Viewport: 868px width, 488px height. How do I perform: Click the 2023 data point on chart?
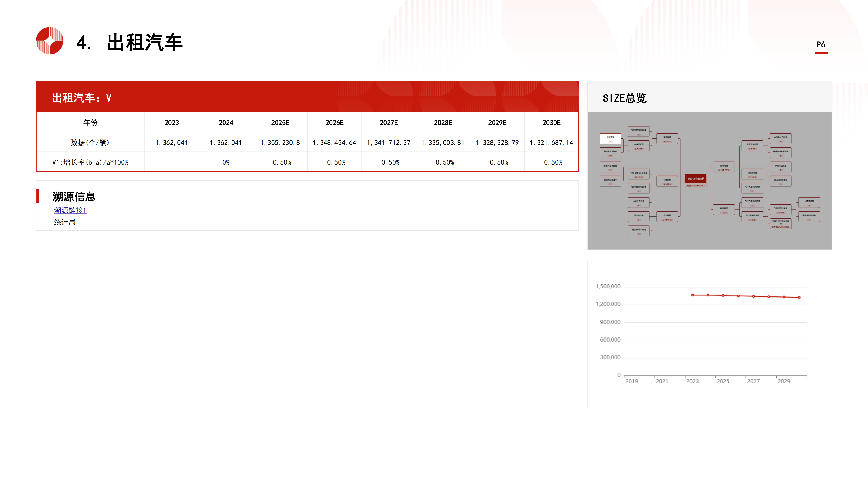click(692, 295)
